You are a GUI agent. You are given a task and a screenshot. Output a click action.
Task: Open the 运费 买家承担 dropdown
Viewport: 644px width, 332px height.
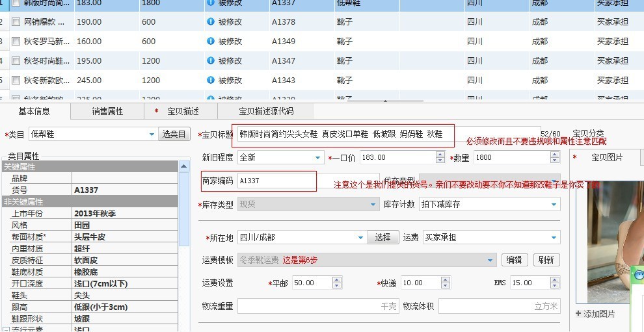pyautogui.click(x=554, y=238)
